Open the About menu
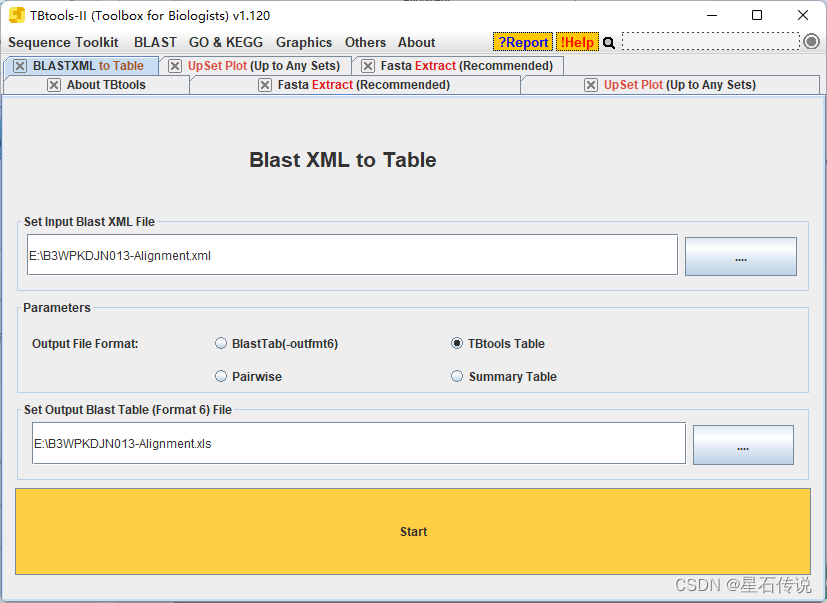 point(416,42)
